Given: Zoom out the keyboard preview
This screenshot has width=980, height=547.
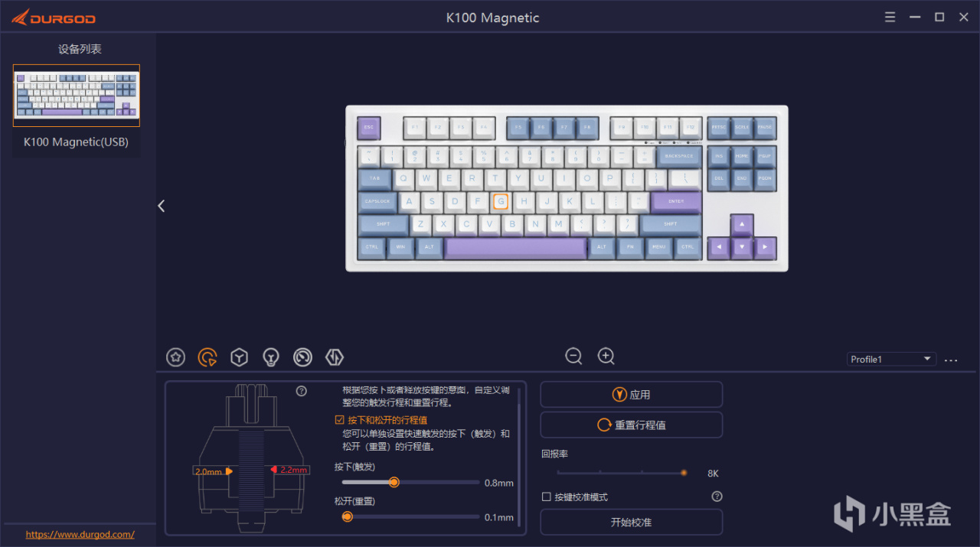Looking at the screenshot, I should pyautogui.click(x=573, y=356).
